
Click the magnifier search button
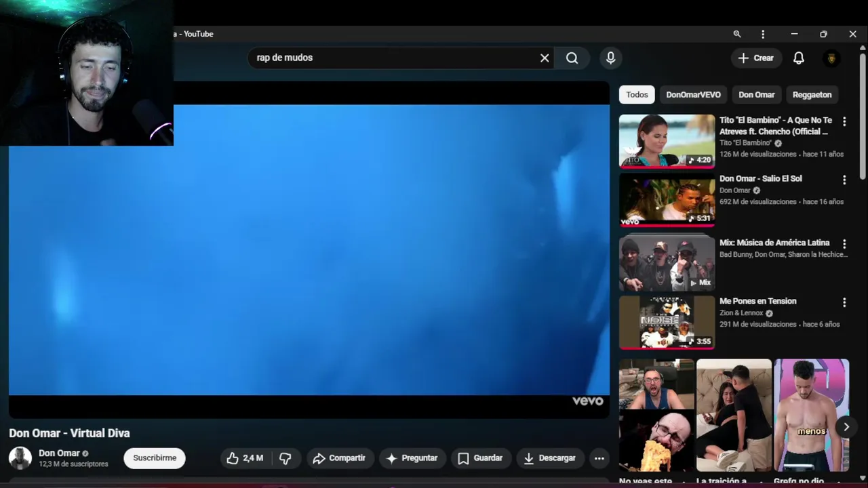572,58
